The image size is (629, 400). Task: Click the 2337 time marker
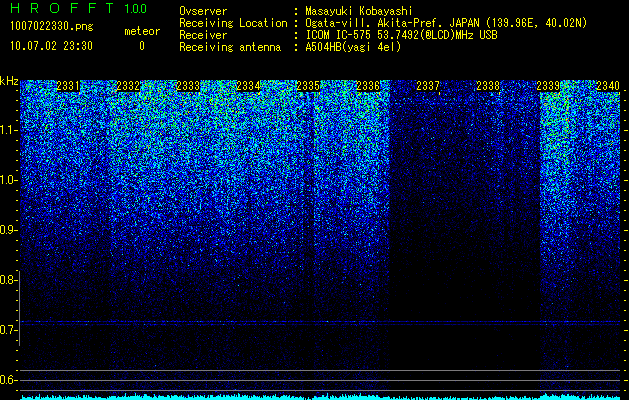[428, 86]
